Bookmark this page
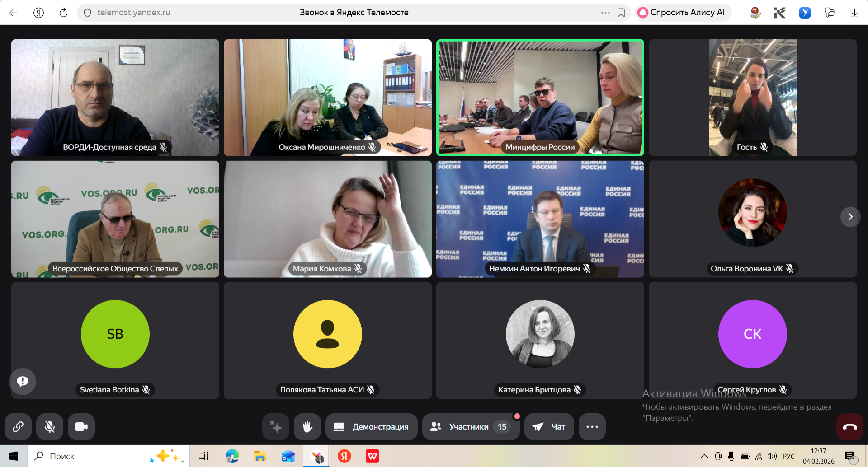Image resolution: width=868 pixels, height=467 pixels. pos(621,13)
